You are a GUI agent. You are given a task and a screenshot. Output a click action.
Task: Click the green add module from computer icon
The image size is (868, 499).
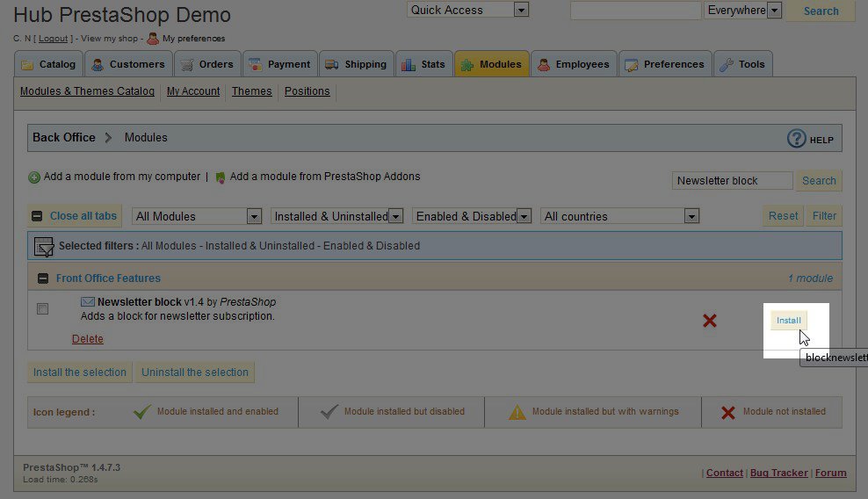(34, 177)
